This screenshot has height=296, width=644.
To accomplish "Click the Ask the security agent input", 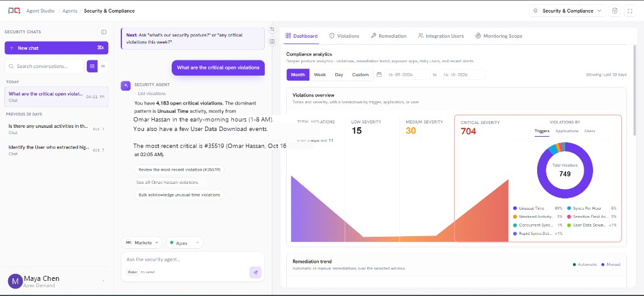I will point(192,259).
